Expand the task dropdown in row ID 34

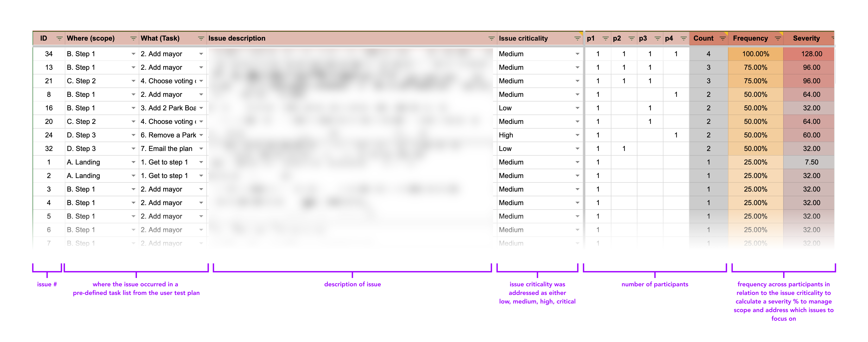[201, 54]
